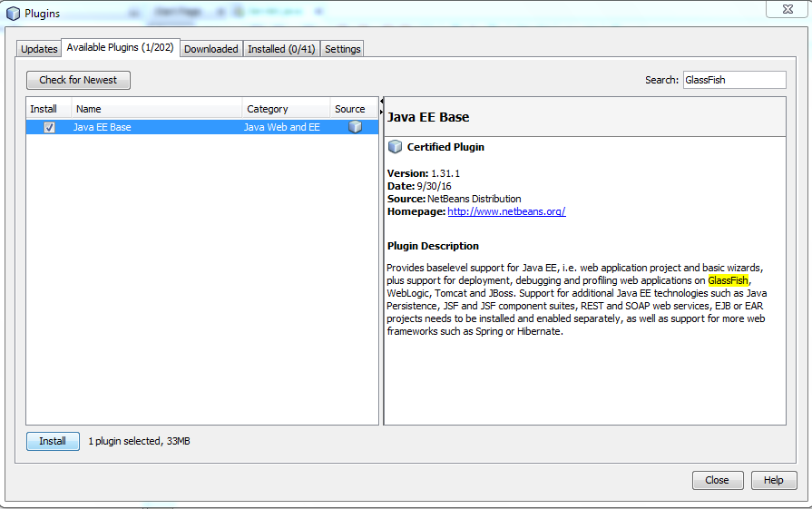The height and width of the screenshot is (509, 812).
Task: Click the Source: NetBeans Distribution text
Action: [455, 199]
